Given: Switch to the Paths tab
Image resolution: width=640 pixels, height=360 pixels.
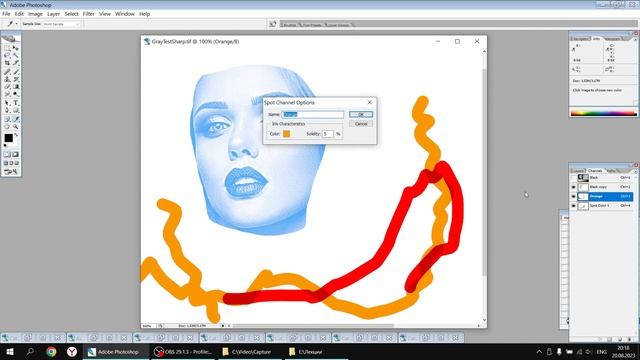Looking at the screenshot, I should pyautogui.click(x=611, y=171).
